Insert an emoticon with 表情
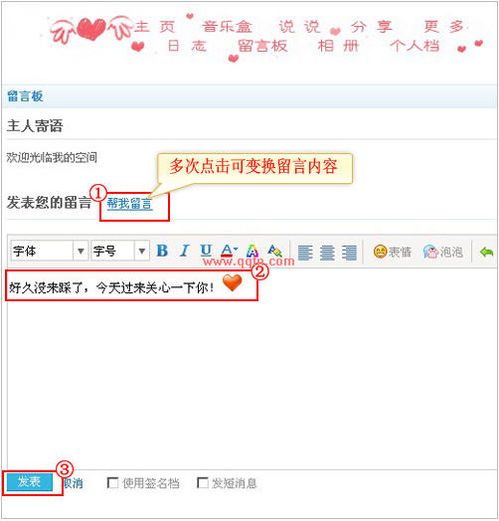499x521 pixels. click(x=392, y=252)
